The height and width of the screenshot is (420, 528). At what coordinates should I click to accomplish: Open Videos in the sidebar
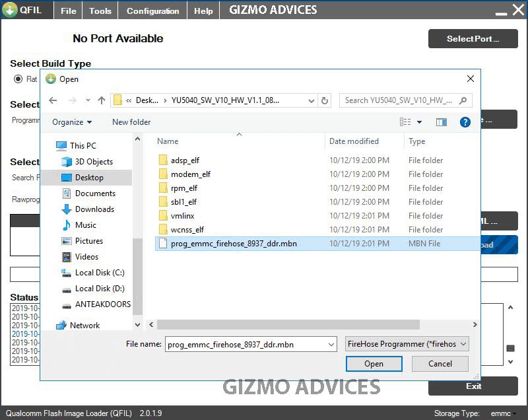tap(86, 257)
